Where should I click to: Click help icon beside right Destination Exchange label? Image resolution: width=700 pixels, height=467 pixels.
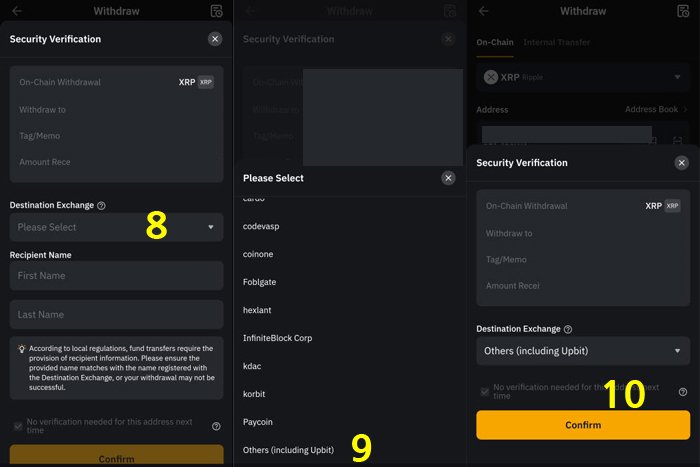pos(568,329)
